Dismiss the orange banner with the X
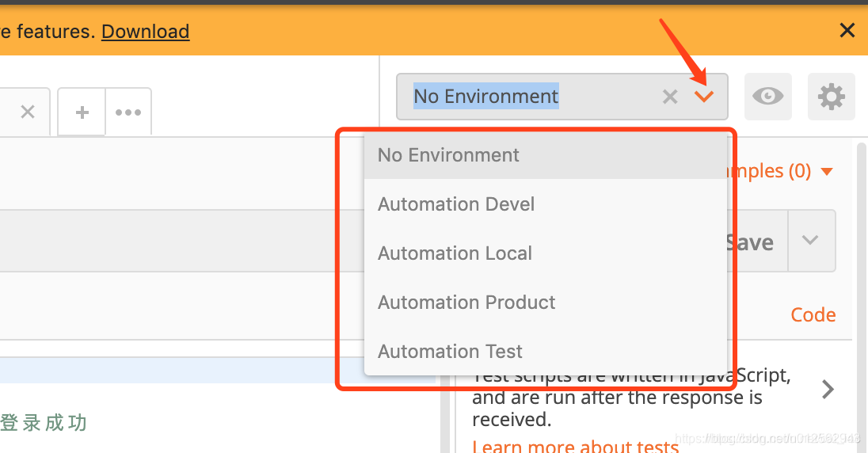Viewport: 868px width, 453px height. (847, 30)
